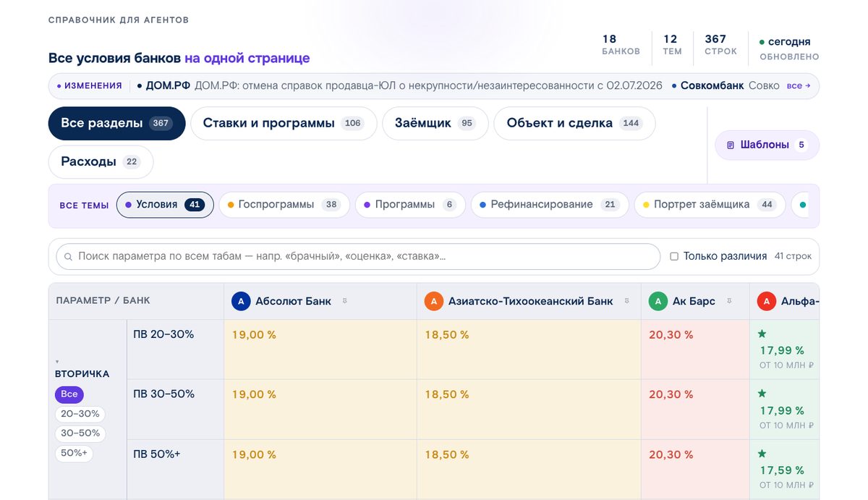Click the yellow 19,00 % rate cell for ПВ 20–30%
This screenshot has height=500, width=868.
[x=320, y=349]
